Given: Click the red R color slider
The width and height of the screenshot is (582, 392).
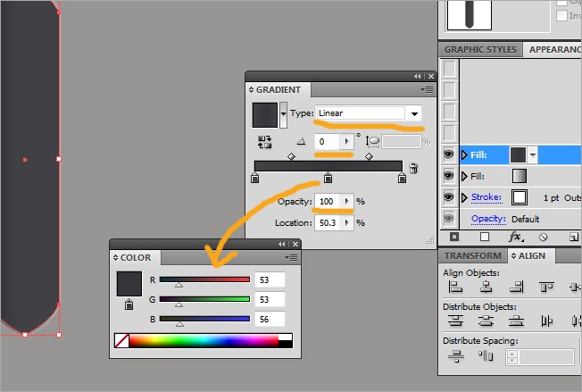Looking at the screenshot, I should click(204, 279).
